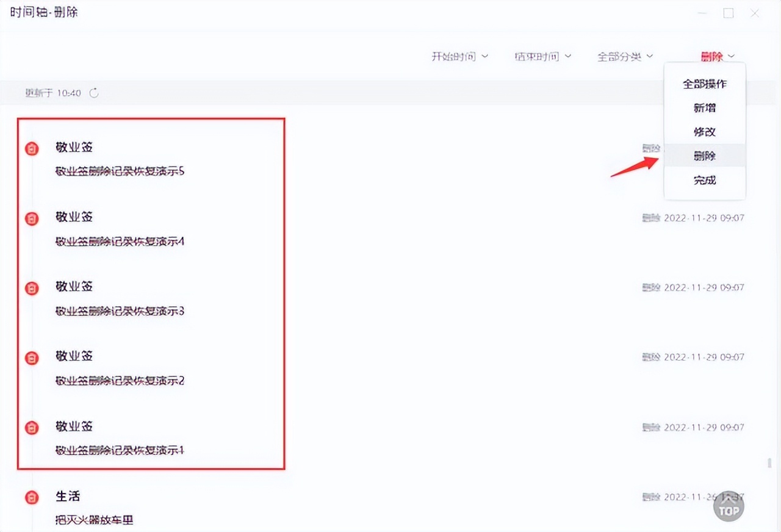The width and height of the screenshot is (781, 532).
Task: Click the red note icon beside 敬业签删除记录恢复演示1
Action: [x=31, y=428]
